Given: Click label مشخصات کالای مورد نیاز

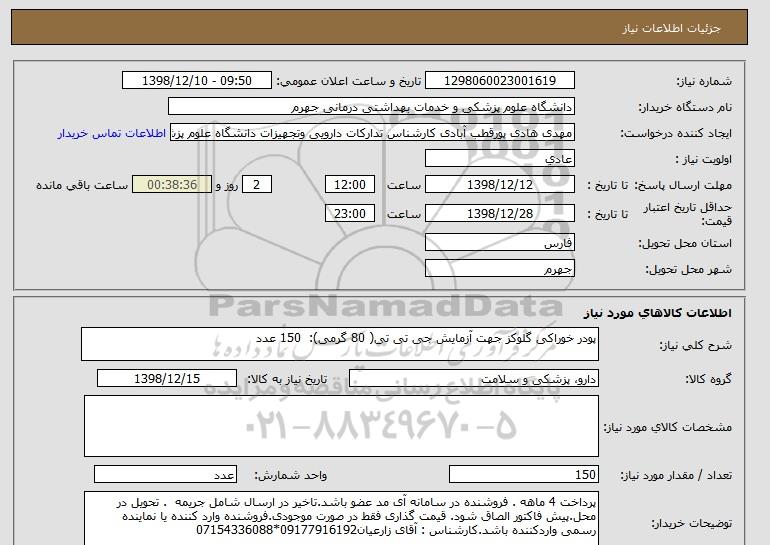Looking at the screenshot, I should click(667, 427).
